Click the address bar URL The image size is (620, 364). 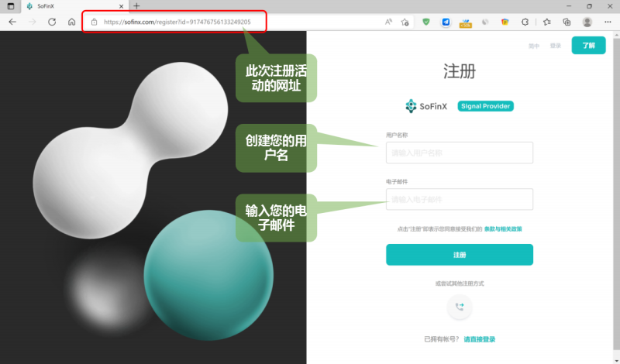coord(177,22)
